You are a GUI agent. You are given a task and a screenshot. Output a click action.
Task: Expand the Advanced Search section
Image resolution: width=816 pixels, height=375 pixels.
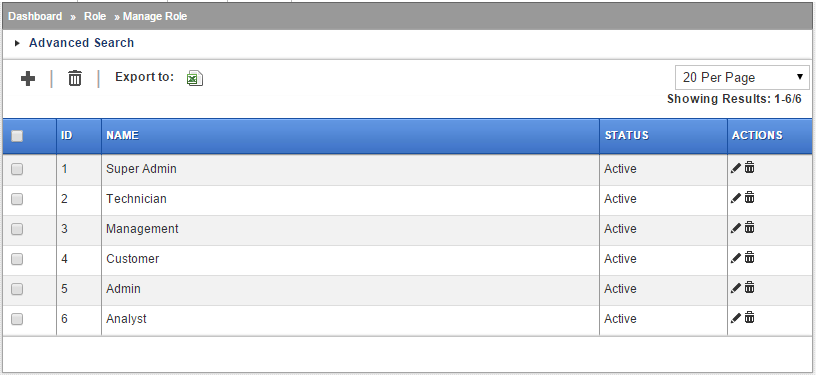81,43
